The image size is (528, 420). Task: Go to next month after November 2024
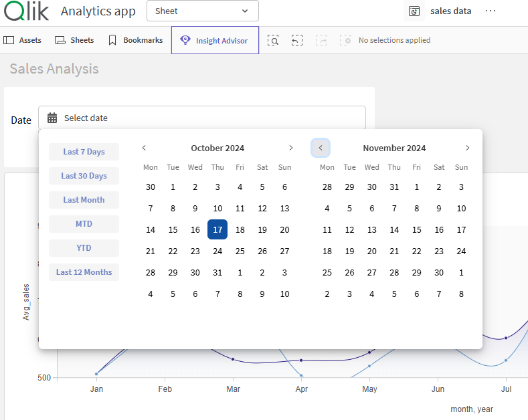[x=467, y=148]
